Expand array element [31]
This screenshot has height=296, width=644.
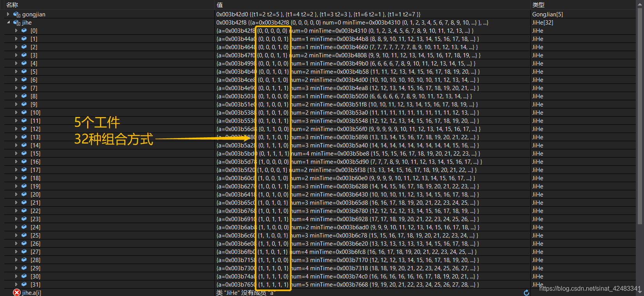[x=16, y=284]
